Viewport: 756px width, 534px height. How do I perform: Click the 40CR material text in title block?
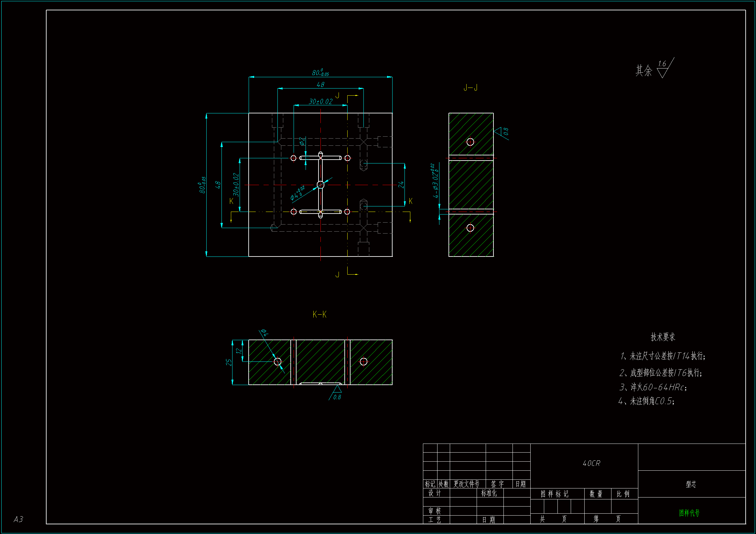click(x=591, y=463)
